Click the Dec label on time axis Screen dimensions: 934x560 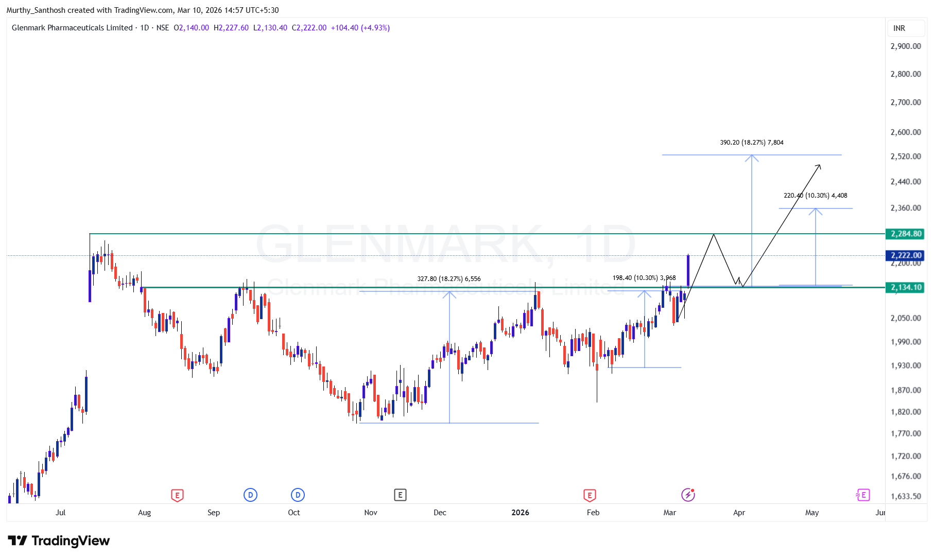440,513
